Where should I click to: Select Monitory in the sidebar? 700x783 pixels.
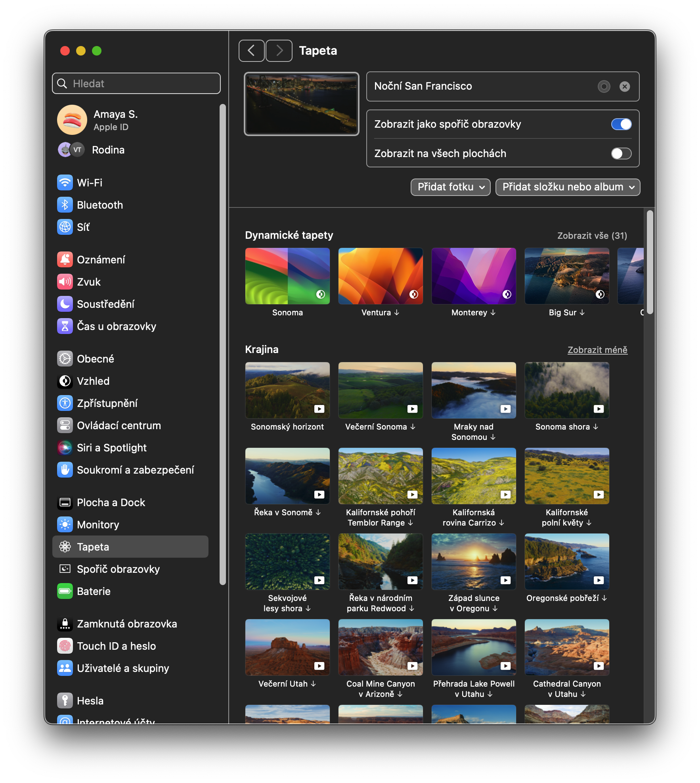click(x=98, y=524)
